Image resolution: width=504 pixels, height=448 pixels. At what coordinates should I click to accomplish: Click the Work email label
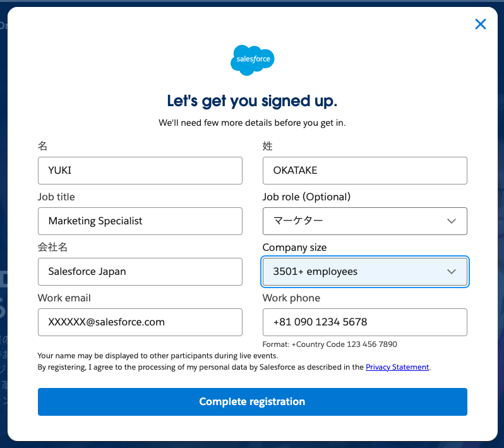click(64, 298)
